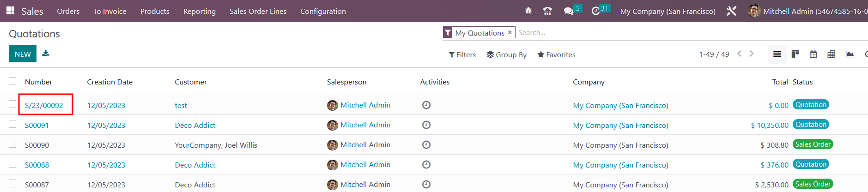Click the debug bug icon
Screen dimensions: 868x192
[528, 11]
